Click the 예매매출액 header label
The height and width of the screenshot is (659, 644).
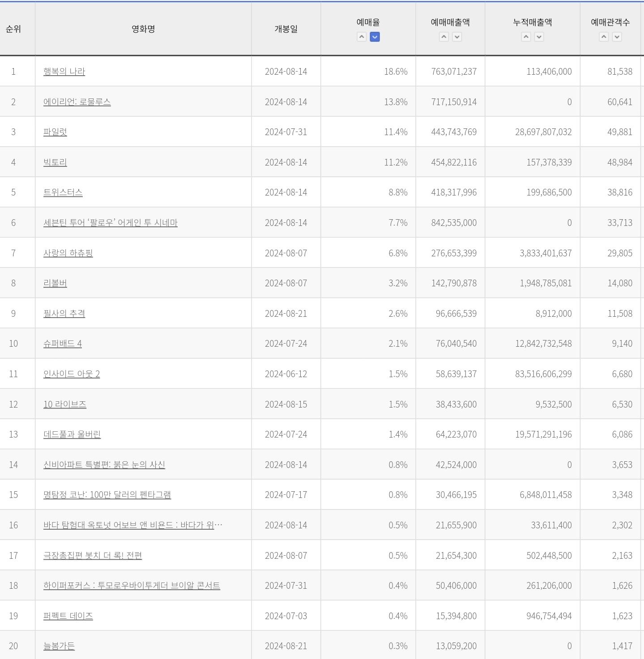(x=450, y=22)
